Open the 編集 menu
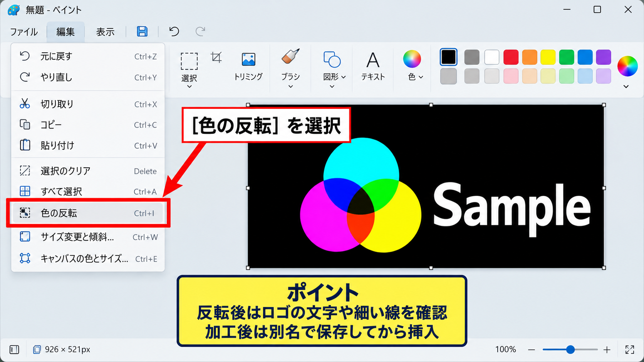 (x=65, y=32)
